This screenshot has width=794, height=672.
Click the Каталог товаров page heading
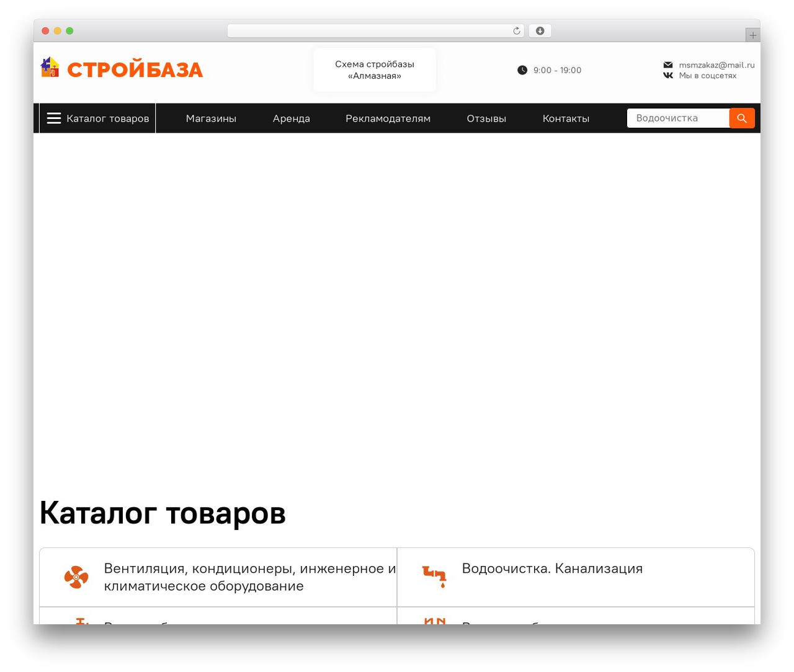pyautogui.click(x=163, y=513)
